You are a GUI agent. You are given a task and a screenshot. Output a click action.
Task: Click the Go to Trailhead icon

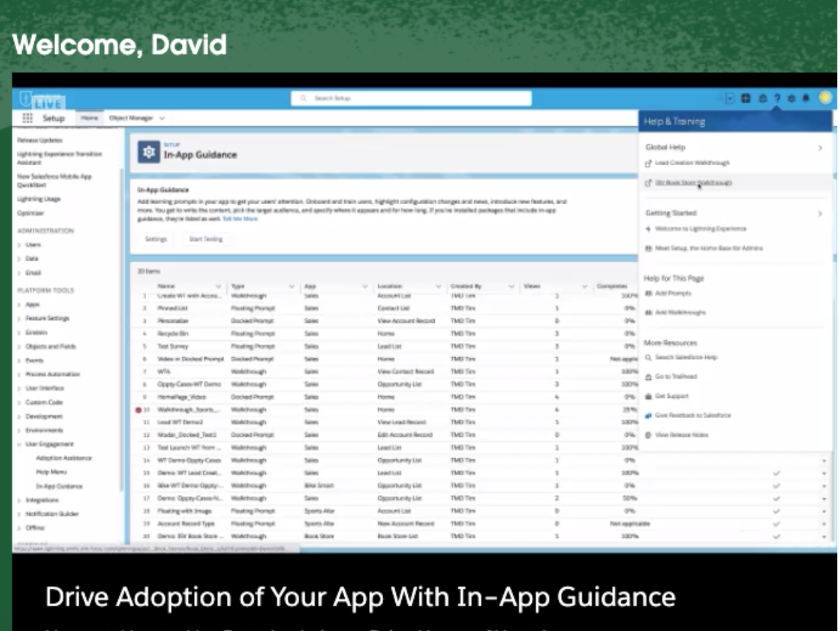(x=648, y=377)
